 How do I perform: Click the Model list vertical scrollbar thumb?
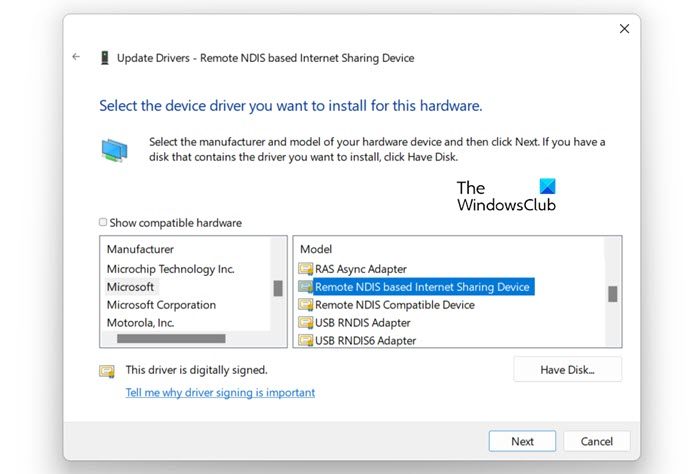(x=613, y=293)
